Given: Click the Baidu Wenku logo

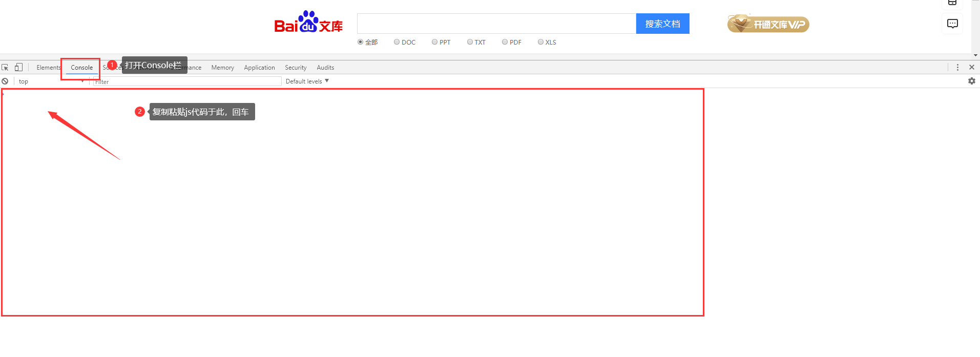Looking at the screenshot, I should tap(308, 22).
